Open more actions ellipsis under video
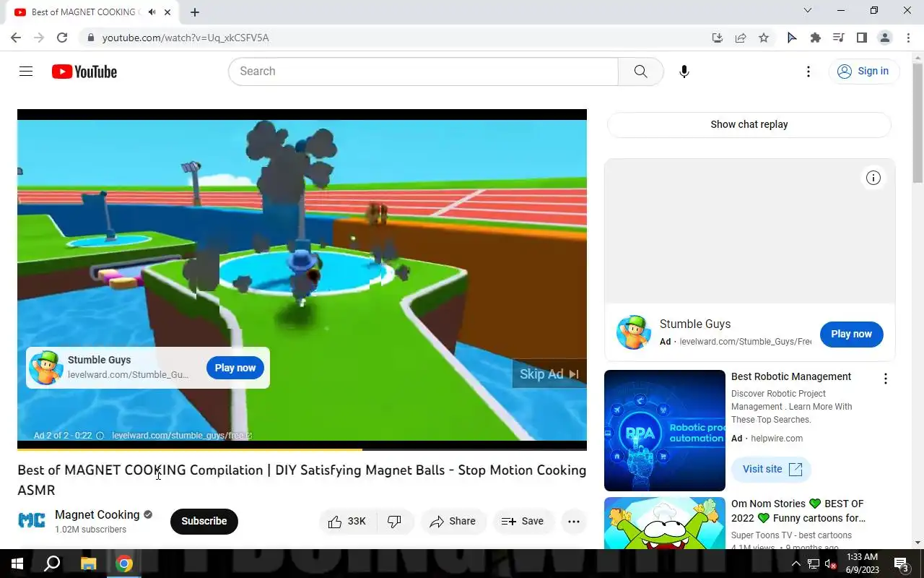The image size is (924, 578). tap(574, 522)
